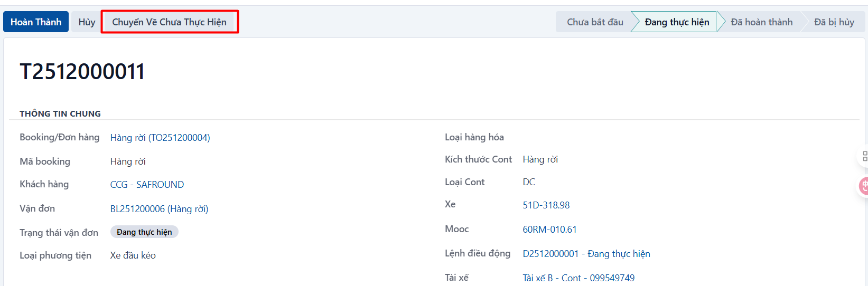Click Chuyển Về Chưa Thực Hiện button
868x286 pixels.
(x=169, y=22)
